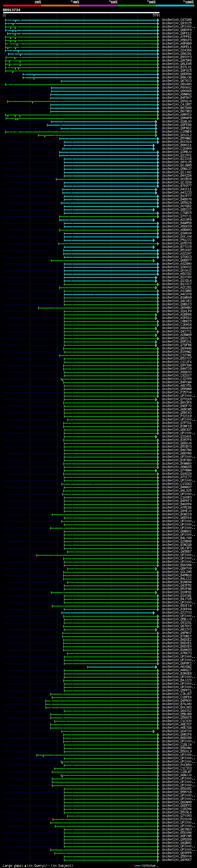Select the red 20% identity color band
197x868 pixels.
(x=22, y=6)
